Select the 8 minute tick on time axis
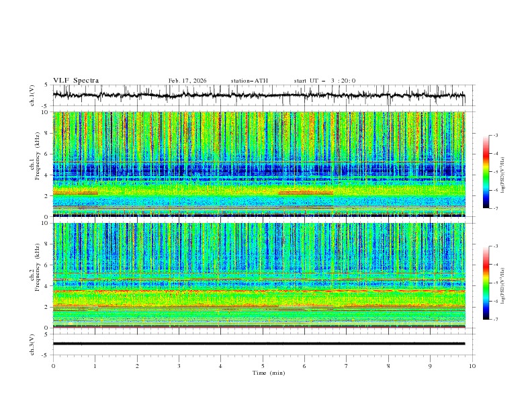The image size is (532, 411). 388,366
